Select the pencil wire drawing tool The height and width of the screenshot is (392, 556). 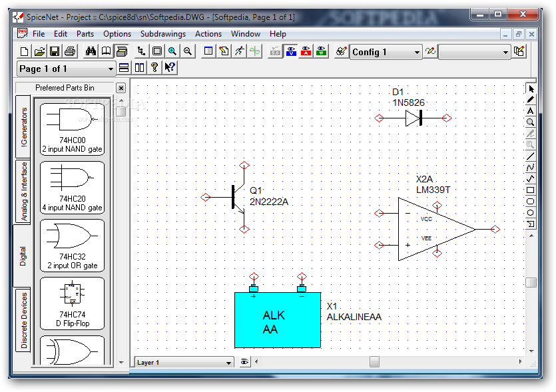click(531, 100)
